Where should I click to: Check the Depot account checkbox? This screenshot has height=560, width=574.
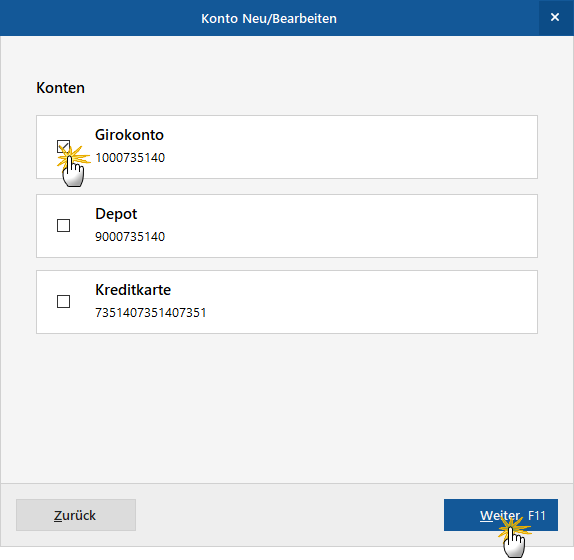63,225
